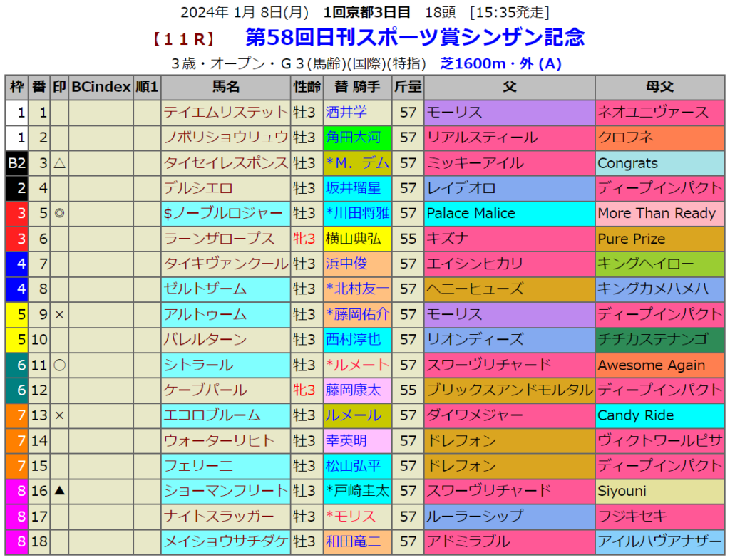Click the B2 blinker frame cell
Viewport: 730px width, 560px height.
pyautogui.click(x=16, y=163)
